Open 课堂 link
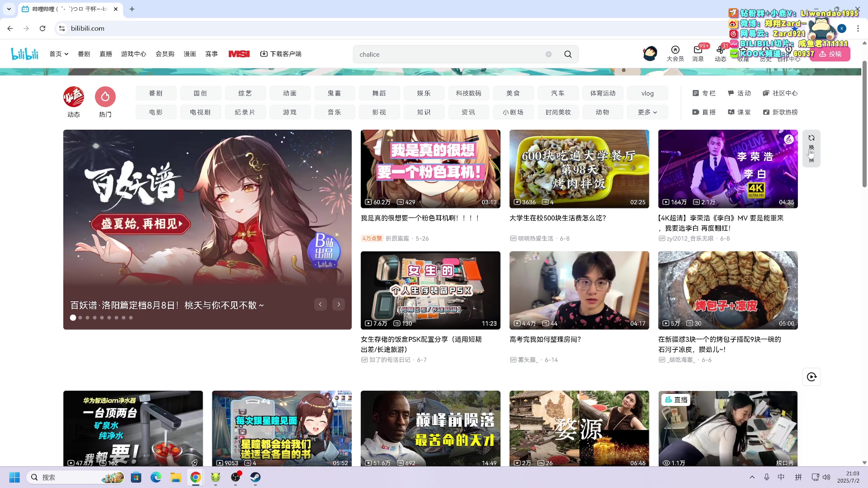Image resolution: width=868 pixels, height=488 pixels. coord(739,112)
